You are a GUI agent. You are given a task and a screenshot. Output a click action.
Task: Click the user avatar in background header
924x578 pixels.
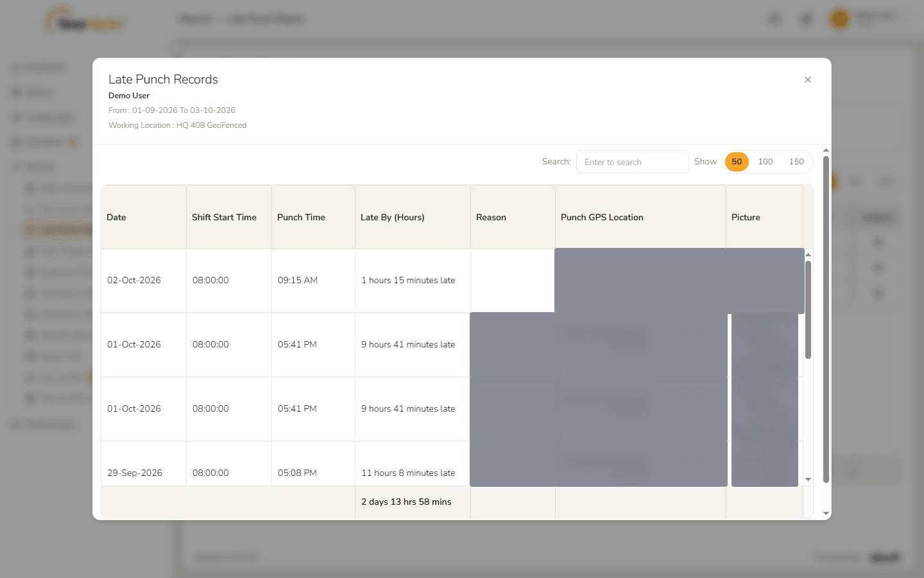(x=839, y=19)
